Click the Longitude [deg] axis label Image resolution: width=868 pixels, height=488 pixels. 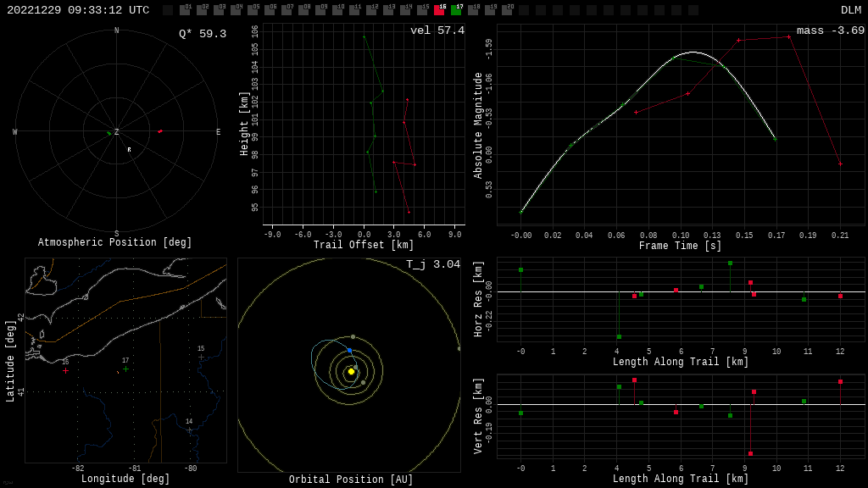point(125,478)
